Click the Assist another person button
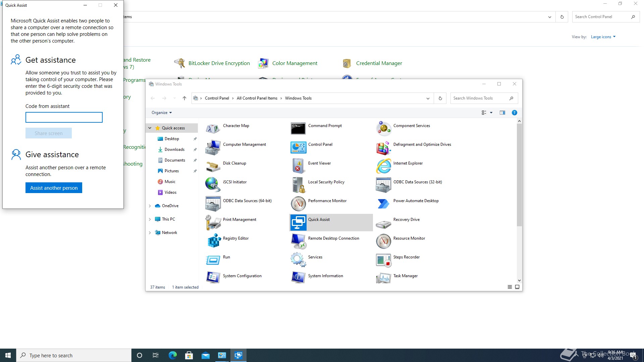The height and width of the screenshot is (362, 644). 54,188
